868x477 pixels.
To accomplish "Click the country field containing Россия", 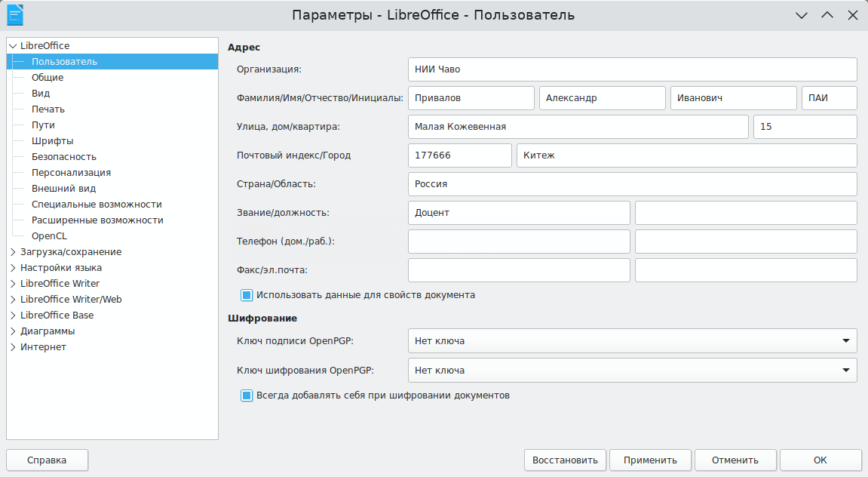I will pyautogui.click(x=632, y=184).
